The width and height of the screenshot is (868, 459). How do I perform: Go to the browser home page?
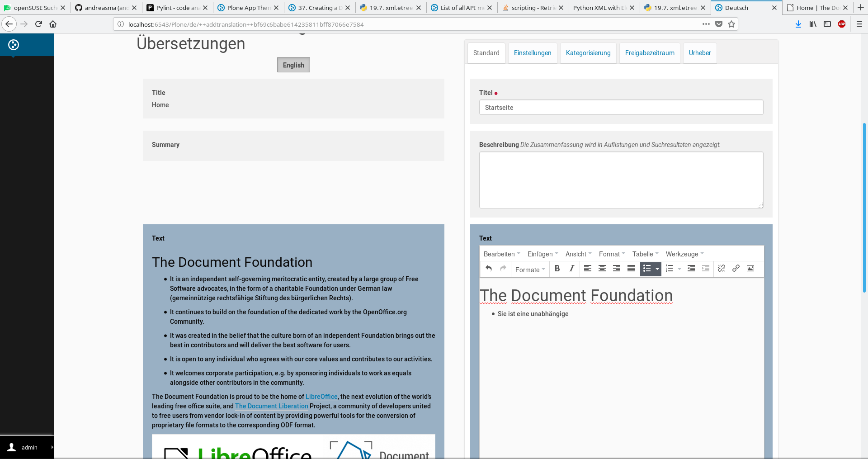pos(53,24)
